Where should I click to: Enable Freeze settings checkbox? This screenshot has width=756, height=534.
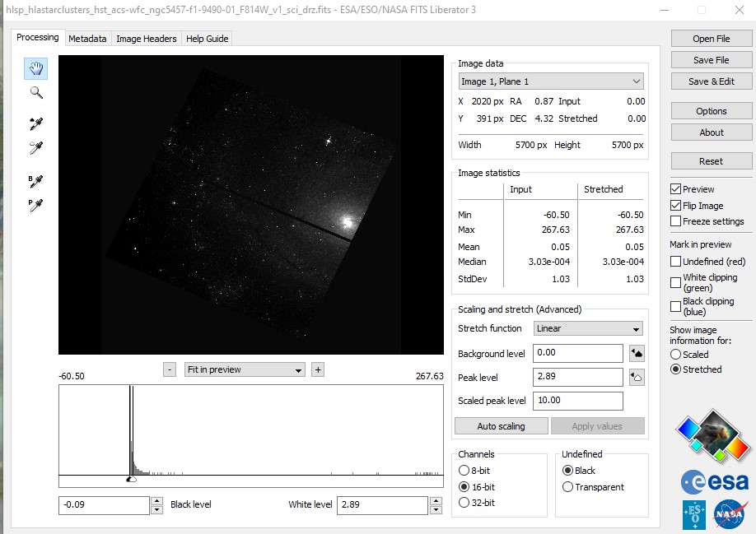(675, 221)
